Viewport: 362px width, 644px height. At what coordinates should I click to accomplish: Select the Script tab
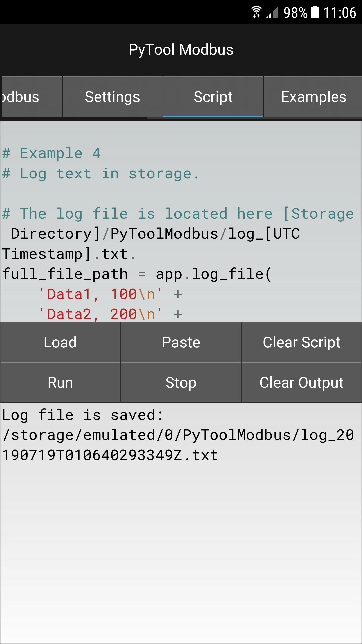point(213,97)
